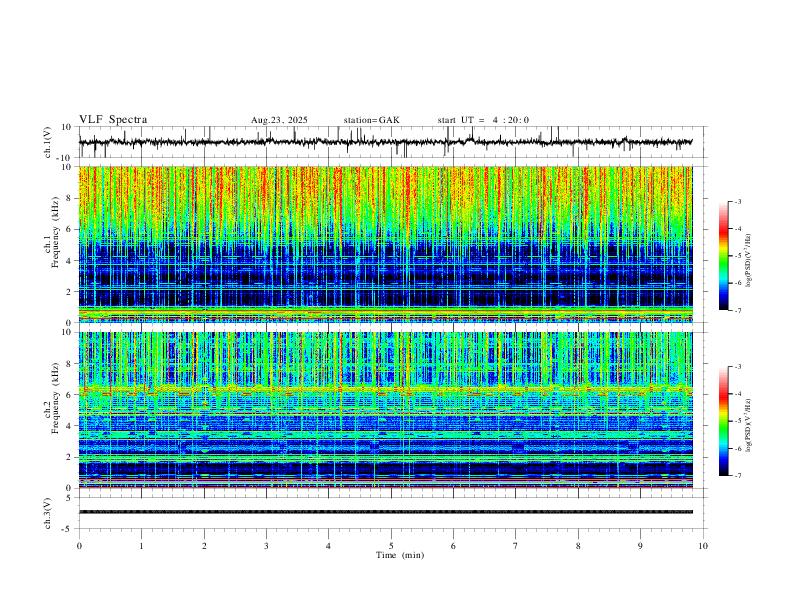Image resolution: width=792 pixels, height=612 pixels.
Task: Click the ch.3 flat signal trace
Action: (386, 512)
